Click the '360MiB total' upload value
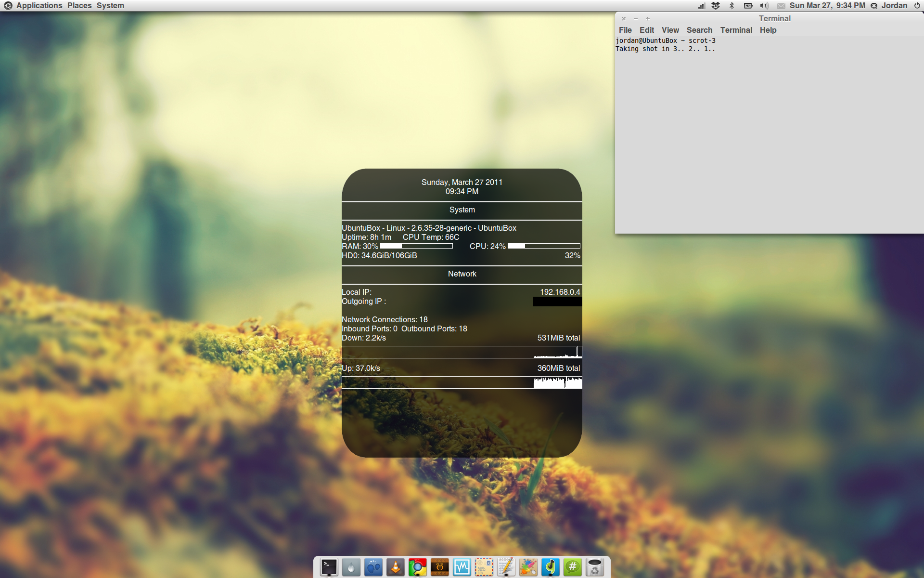924x578 pixels. [x=559, y=368]
